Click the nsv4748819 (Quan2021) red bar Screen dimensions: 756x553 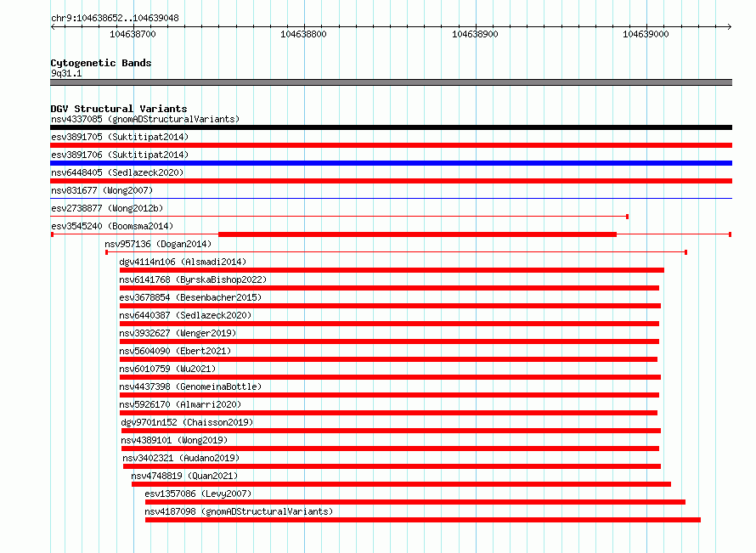point(401,484)
